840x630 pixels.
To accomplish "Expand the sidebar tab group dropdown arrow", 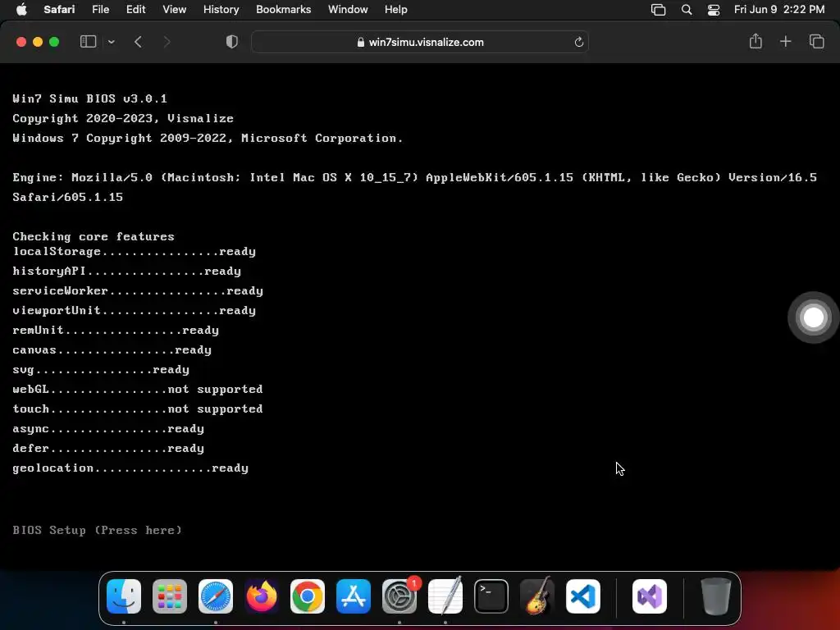I will click(x=111, y=42).
